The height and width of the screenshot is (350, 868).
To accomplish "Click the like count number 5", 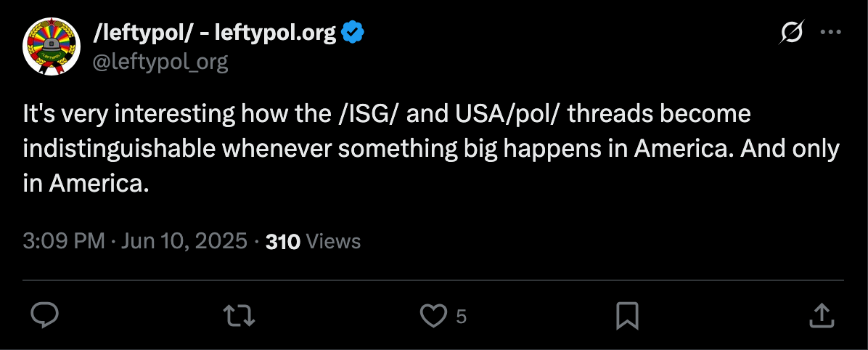I will click(461, 316).
